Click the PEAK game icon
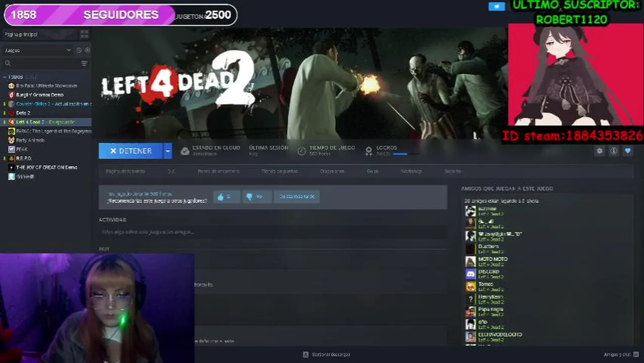Image resolution: width=644 pixels, height=363 pixels. [12, 149]
